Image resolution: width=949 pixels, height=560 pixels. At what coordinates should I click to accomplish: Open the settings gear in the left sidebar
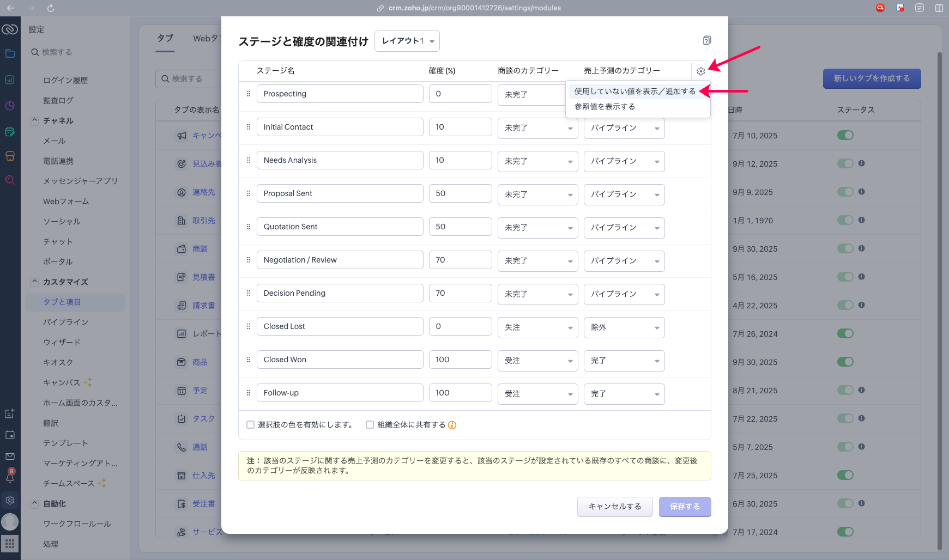(x=10, y=500)
